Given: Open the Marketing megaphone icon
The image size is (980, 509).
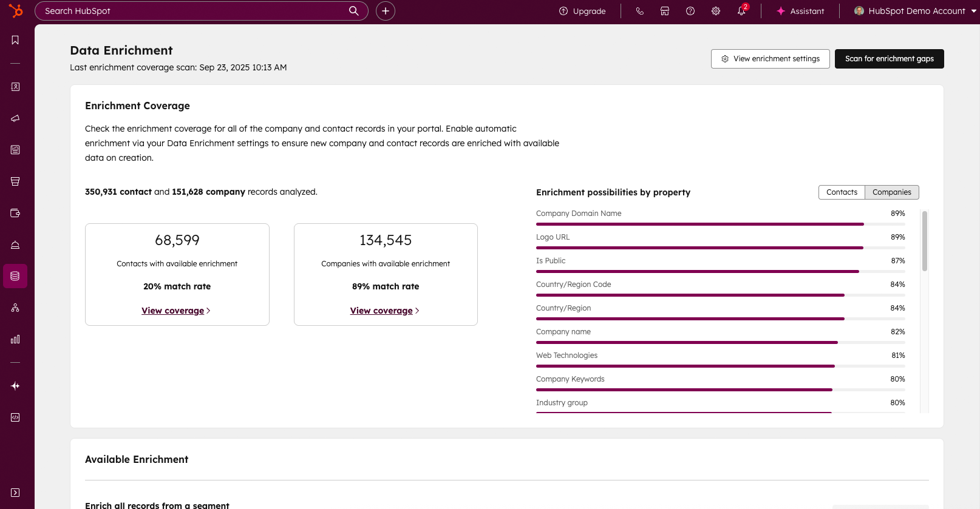Looking at the screenshot, I should click(x=15, y=118).
